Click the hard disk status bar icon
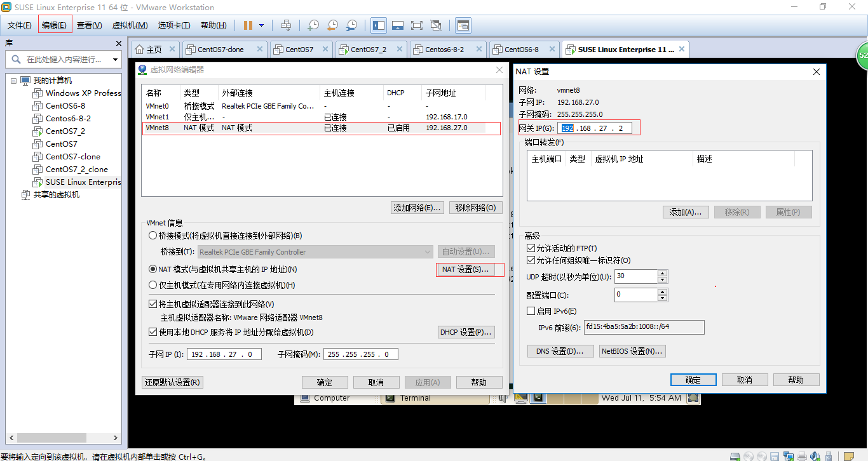 [735, 456]
